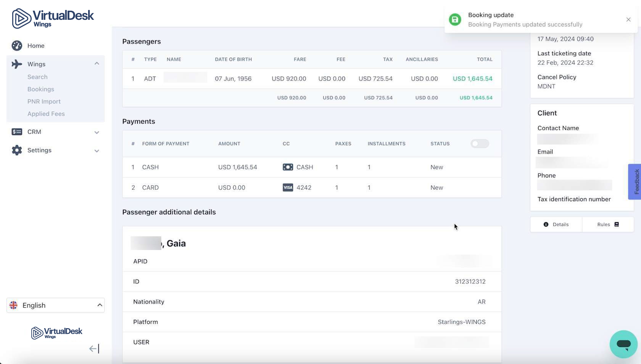The height and width of the screenshot is (364, 641).
Task: Go to Applied Fees page
Action: (x=46, y=114)
